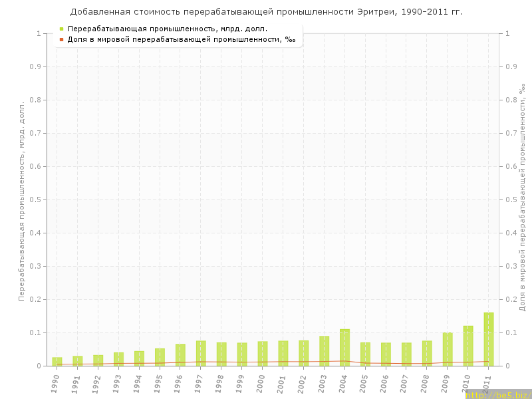Select the tallest bar for year 2011
The width and height of the screenshot is (532, 399).
(x=489, y=339)
